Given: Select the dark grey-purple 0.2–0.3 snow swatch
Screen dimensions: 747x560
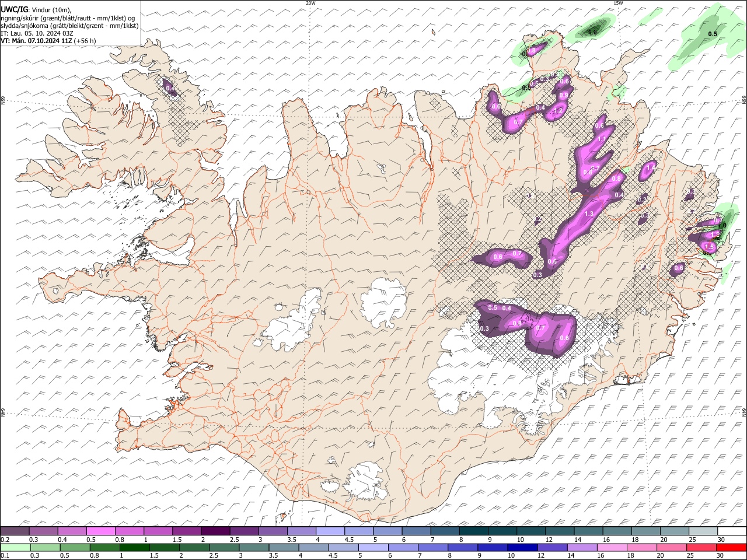Looking at the screenshot, I should [15, 531].
